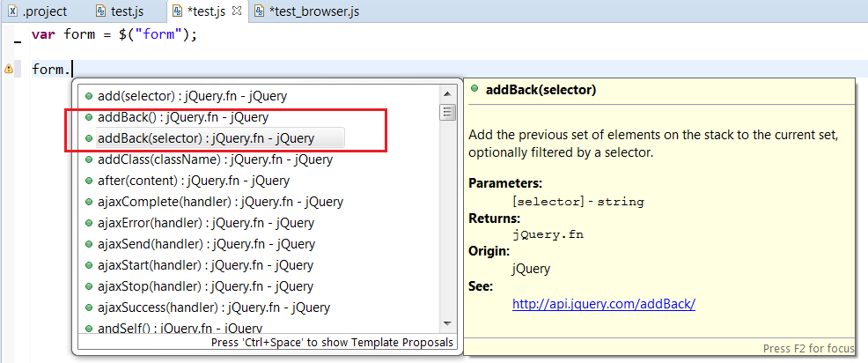Click the warning marker beside form. line
Image resolution: width=868 pixels, height=363 pixels.
[9, 69]
